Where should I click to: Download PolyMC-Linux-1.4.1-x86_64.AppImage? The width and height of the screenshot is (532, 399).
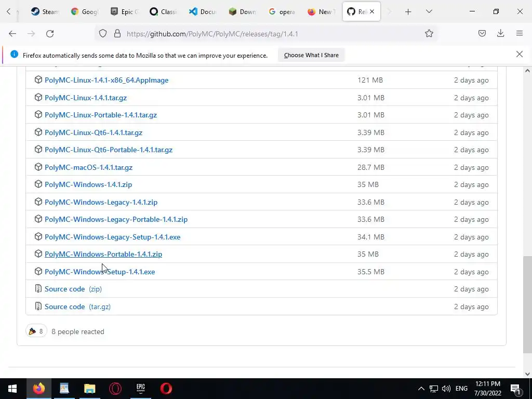coord(107,80)
